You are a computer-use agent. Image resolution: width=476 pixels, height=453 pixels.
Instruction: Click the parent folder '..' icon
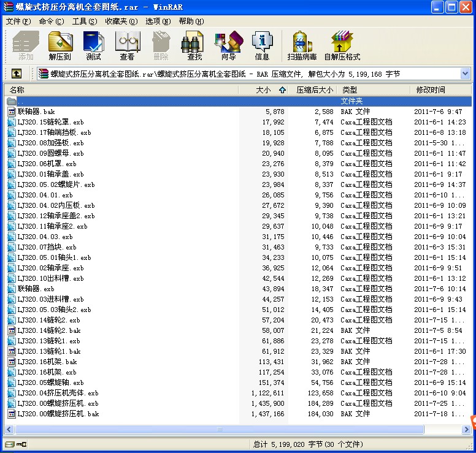pos(12,101)
